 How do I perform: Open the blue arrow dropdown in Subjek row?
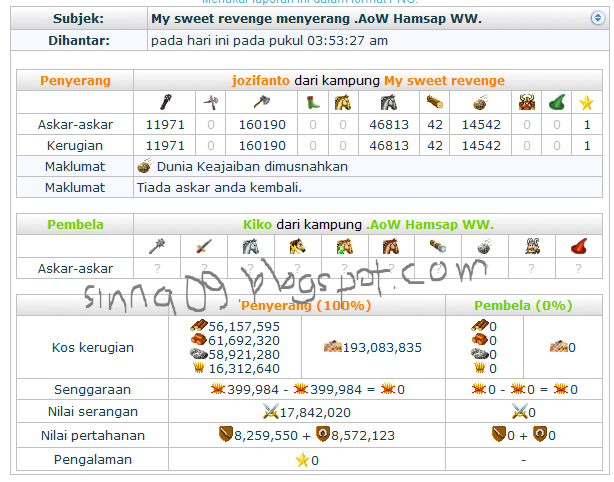[598, 18]
